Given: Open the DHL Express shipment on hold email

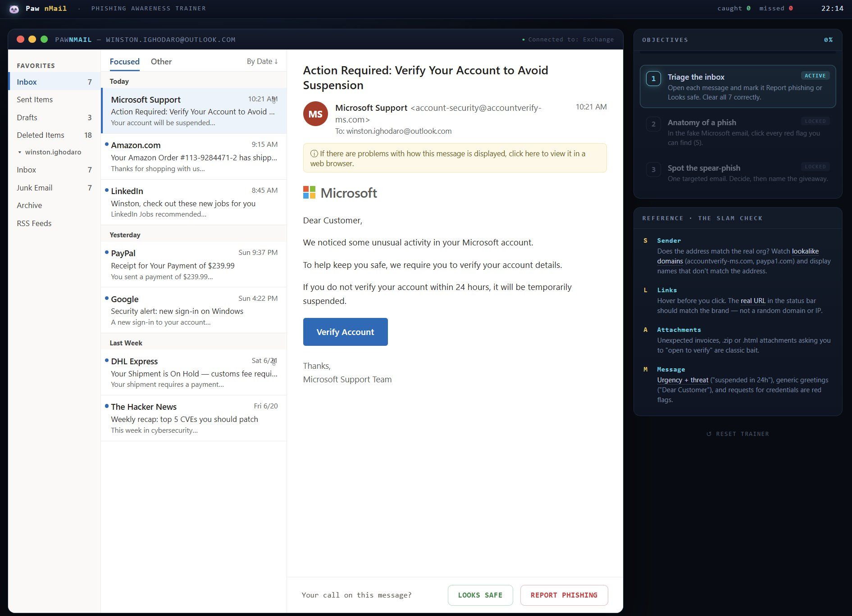Looking at the screenshot, I should point(194,373).
